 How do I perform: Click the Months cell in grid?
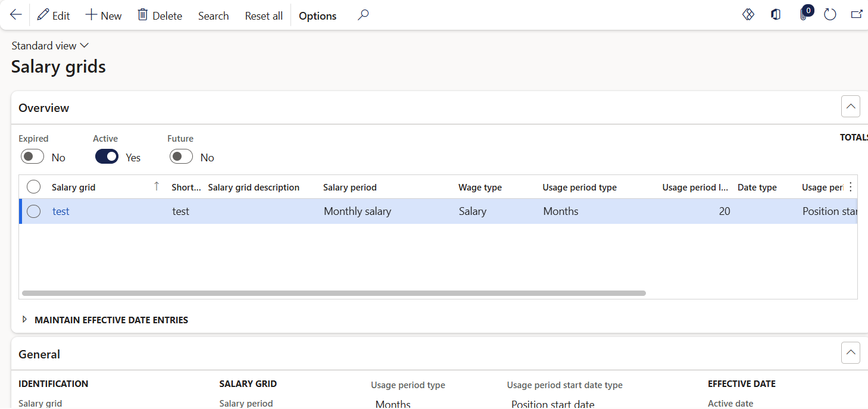[x=561, y=211]
